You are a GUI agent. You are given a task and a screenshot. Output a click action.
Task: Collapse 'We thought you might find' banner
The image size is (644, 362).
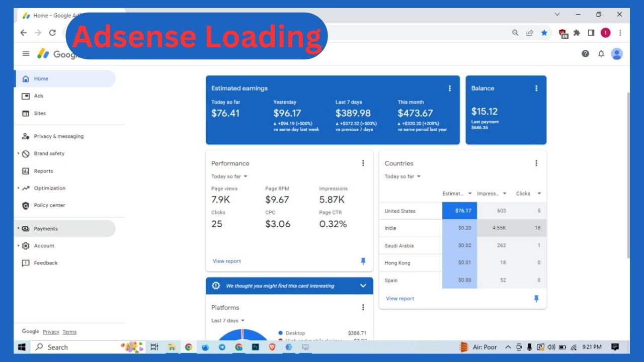point(363,286)
